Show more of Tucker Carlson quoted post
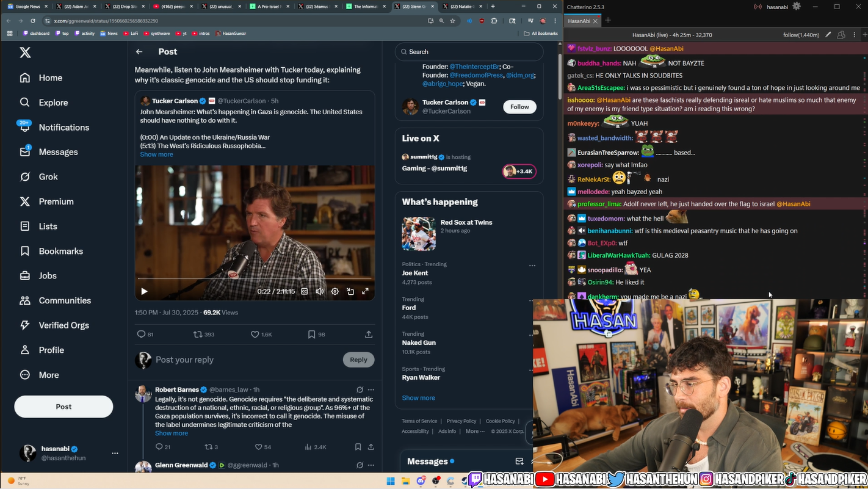This screenshot has height=489, width=868. (x=156, y=154)
